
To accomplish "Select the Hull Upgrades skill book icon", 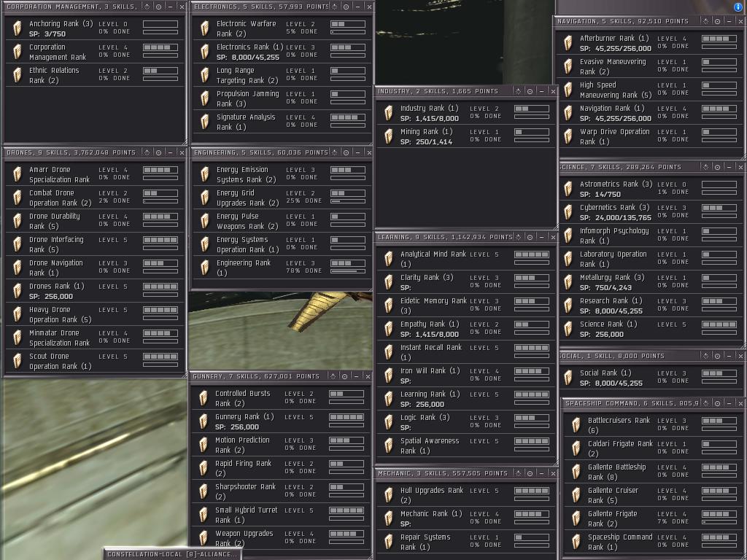I will tap(389, 495).
